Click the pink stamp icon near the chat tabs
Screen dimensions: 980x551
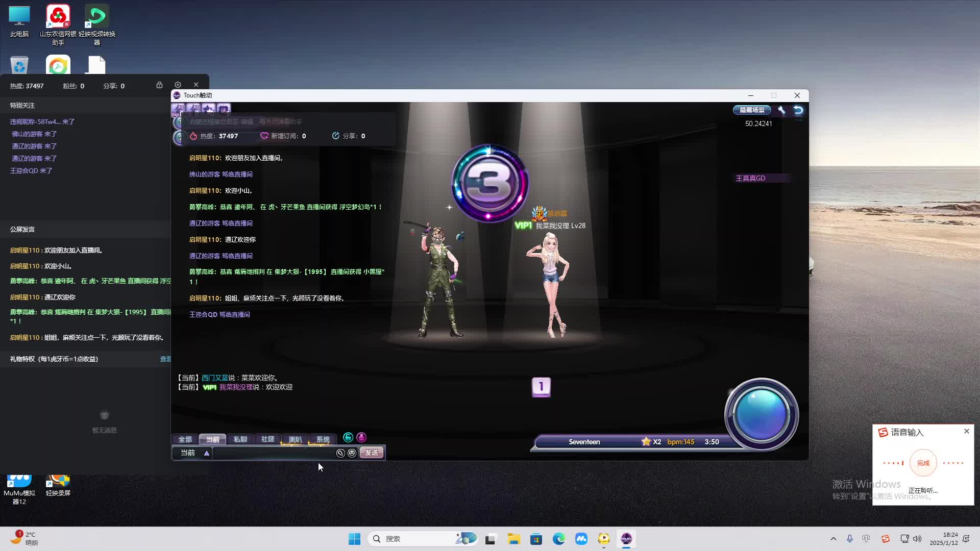[361, 438]
